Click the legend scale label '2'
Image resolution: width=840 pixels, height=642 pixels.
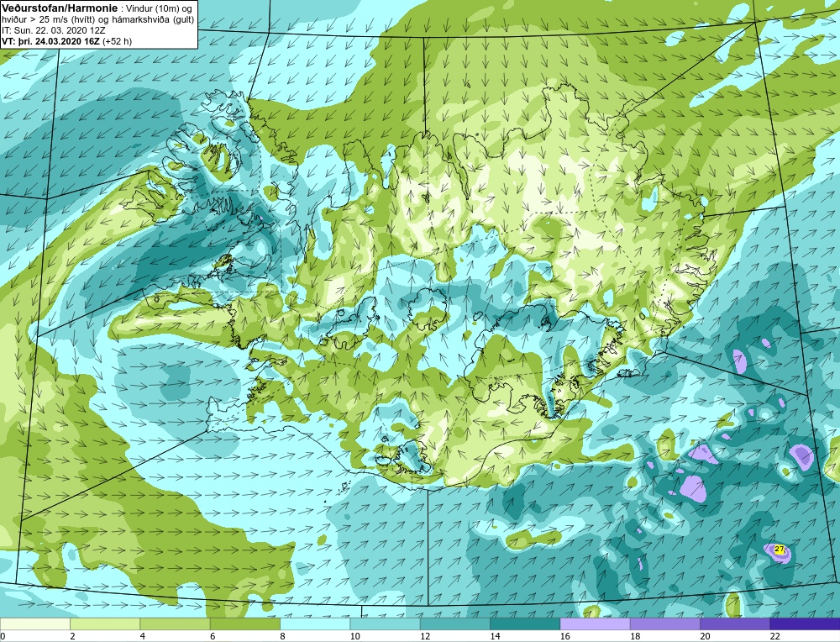pyautogui.click(x=72, y=636)
